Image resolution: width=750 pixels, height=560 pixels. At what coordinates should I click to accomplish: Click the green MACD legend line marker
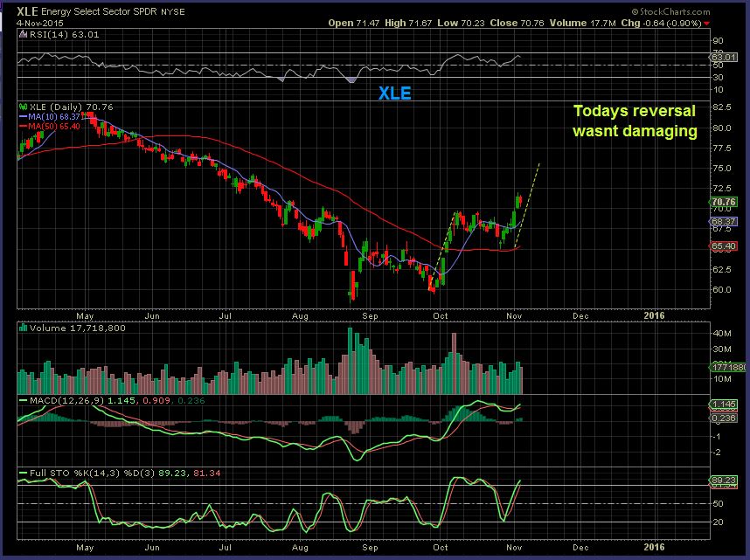(23, 400)
